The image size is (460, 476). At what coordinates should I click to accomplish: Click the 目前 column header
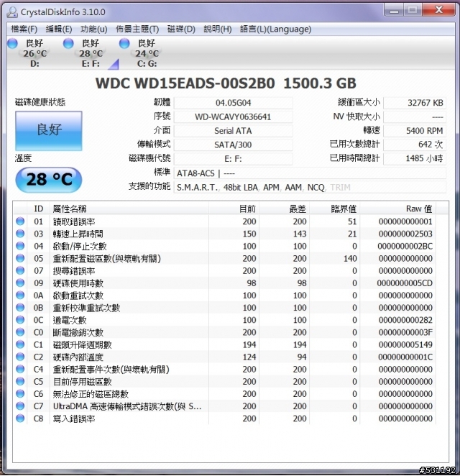(x=234, y=209)
